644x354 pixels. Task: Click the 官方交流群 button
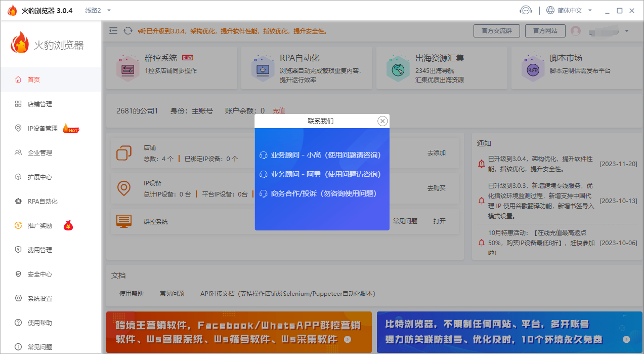[496, 31]
